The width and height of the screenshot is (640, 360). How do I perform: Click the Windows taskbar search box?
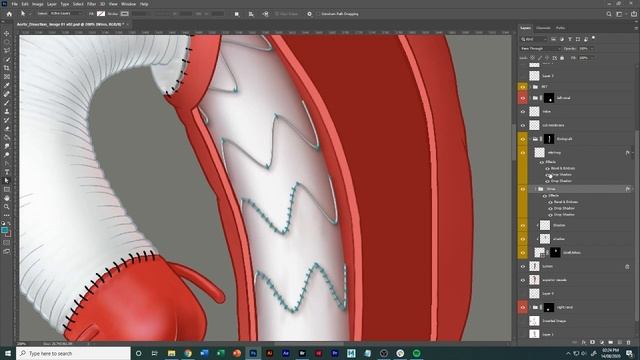pos(73,353)
